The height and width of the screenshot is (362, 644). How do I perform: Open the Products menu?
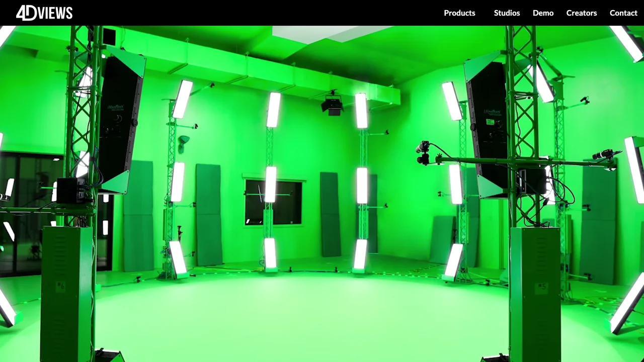(459, 13)
